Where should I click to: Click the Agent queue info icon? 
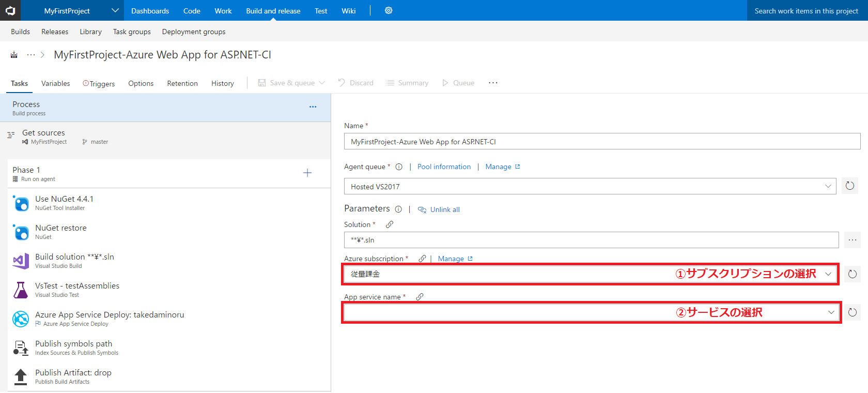[x=399, y=167]
